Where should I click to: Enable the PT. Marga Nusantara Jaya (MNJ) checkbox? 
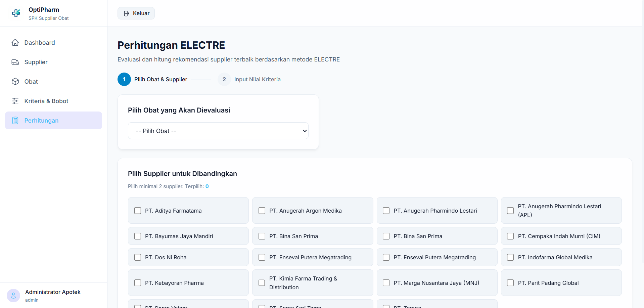coord(386,283)
